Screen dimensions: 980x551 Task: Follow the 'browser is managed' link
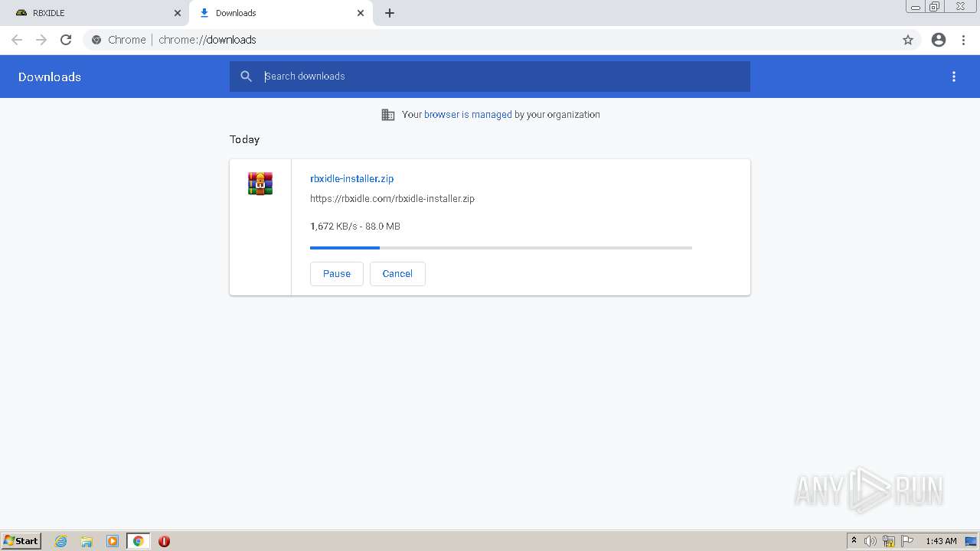(x=468, y=115)
